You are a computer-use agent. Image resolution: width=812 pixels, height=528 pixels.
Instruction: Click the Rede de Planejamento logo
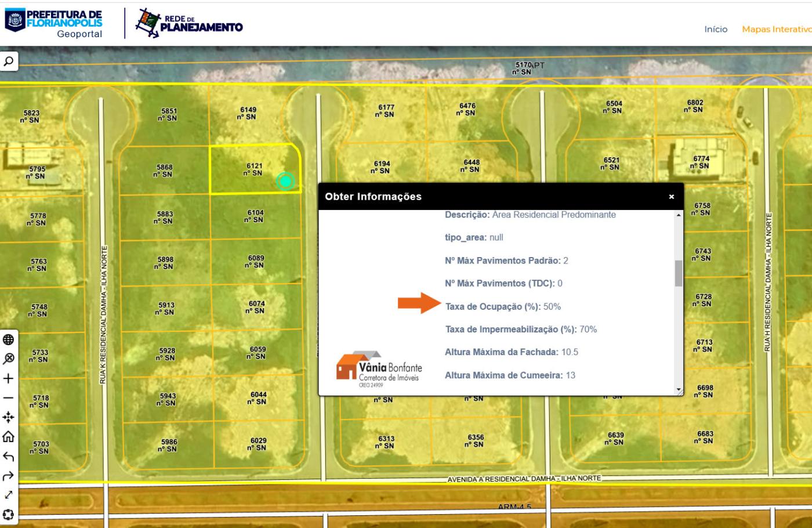pyautogui.click(x=189, y=23)
